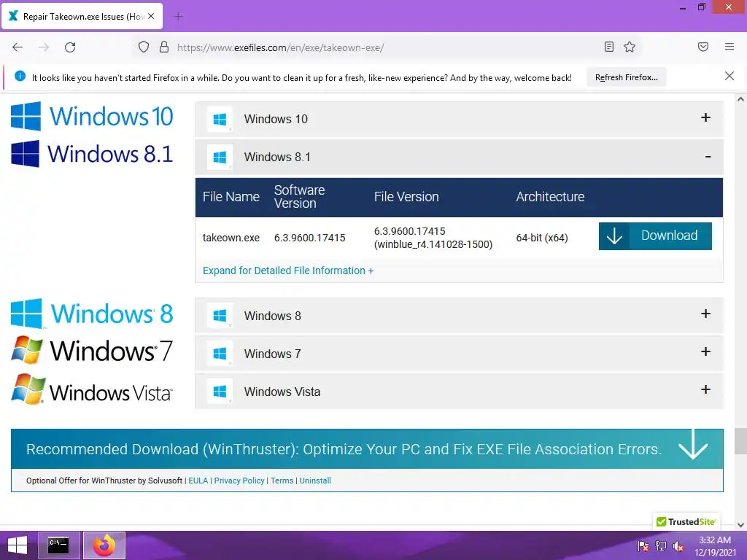Click the Firefox taskbar icon
The width and height of the screenshot is (747, 560).
click(104, 545)
